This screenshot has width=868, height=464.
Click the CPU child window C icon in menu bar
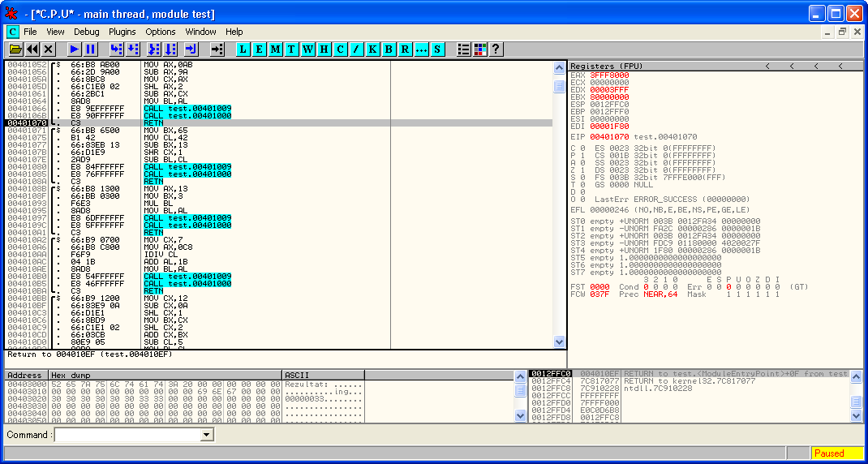[x=12, y=32]
